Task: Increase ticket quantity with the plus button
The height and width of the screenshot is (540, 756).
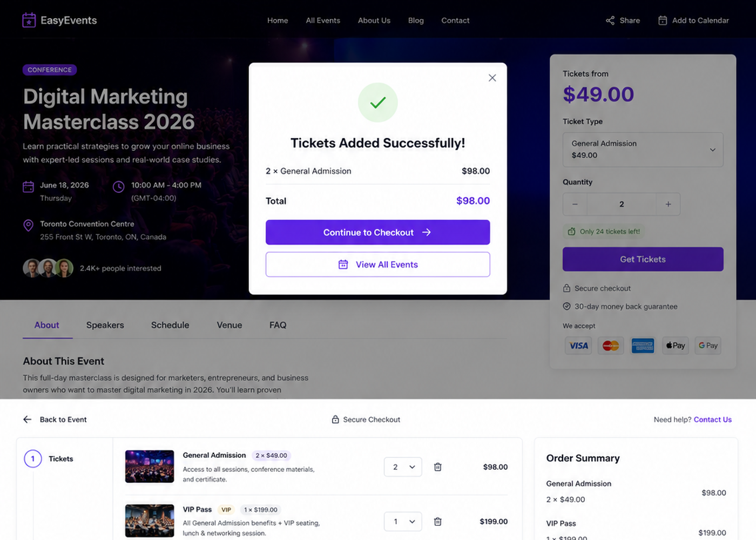Action: (x=668, y=204)
